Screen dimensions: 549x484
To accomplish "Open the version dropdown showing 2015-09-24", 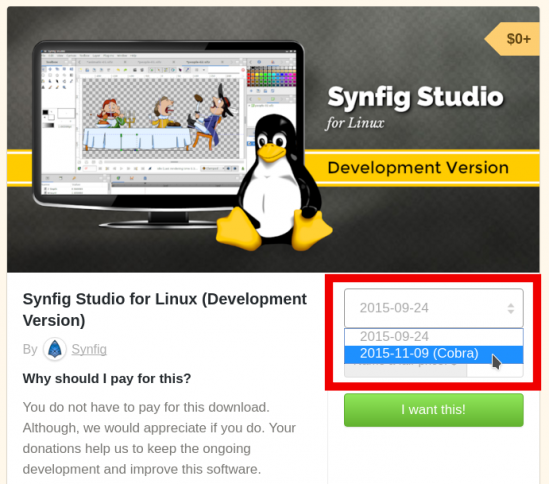I will click(433, 308).
